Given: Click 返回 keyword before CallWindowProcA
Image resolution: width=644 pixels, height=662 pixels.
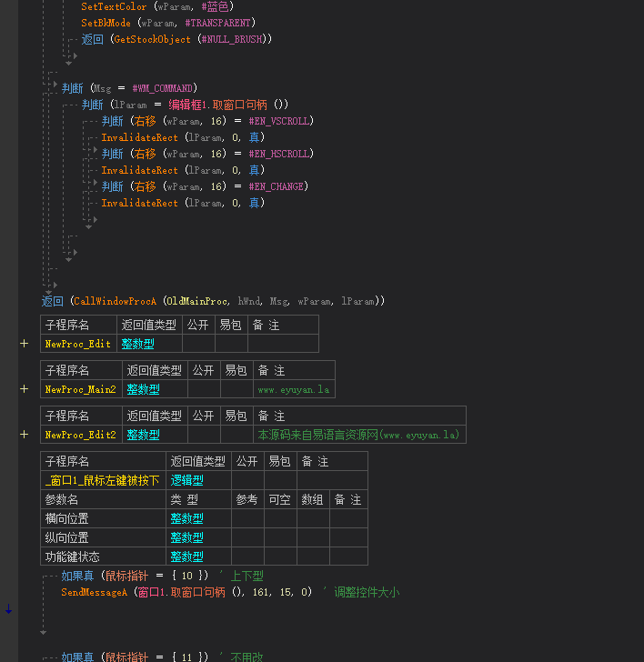Looking at the screenshot, I should click(53, 301).
